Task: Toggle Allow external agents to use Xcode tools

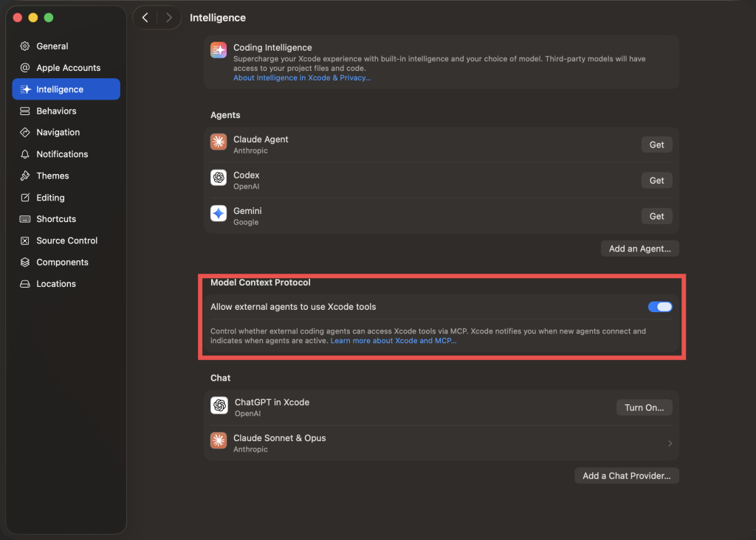Action: (x=660, y=307)
